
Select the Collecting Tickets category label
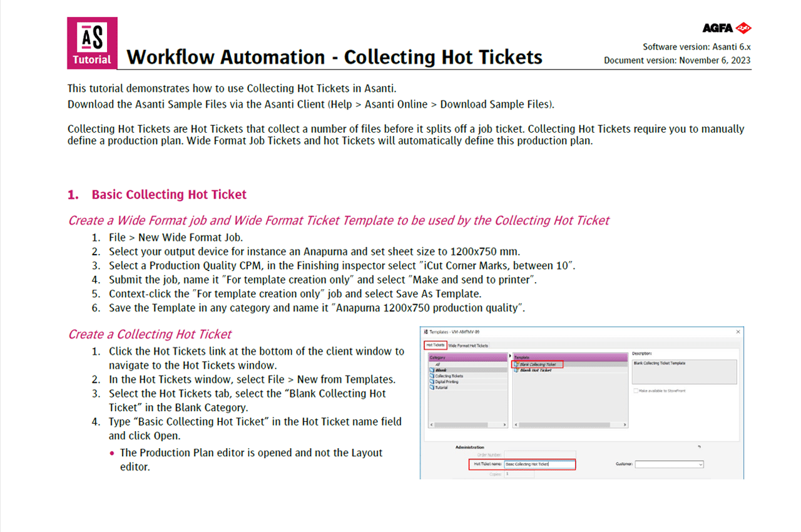point(449,376)
